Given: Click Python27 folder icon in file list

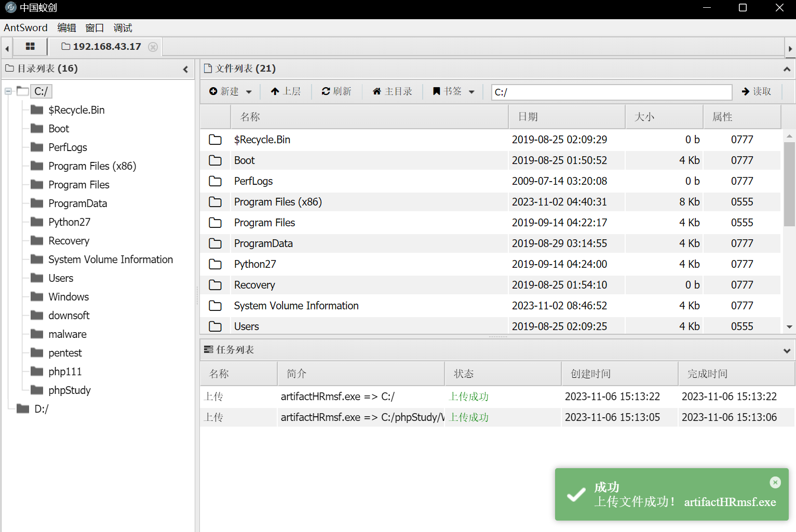Looking at the screenshot, I should (215, 264).
